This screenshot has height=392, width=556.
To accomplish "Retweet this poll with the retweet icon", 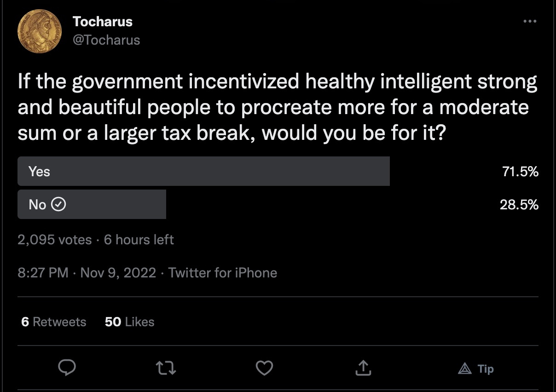I will 166,368.
